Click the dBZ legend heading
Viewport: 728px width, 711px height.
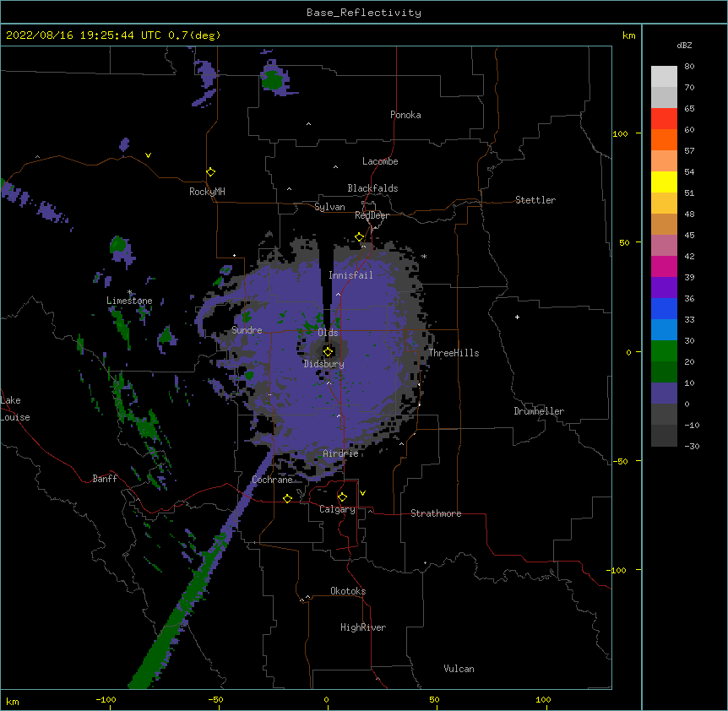[x=684, y=45]
